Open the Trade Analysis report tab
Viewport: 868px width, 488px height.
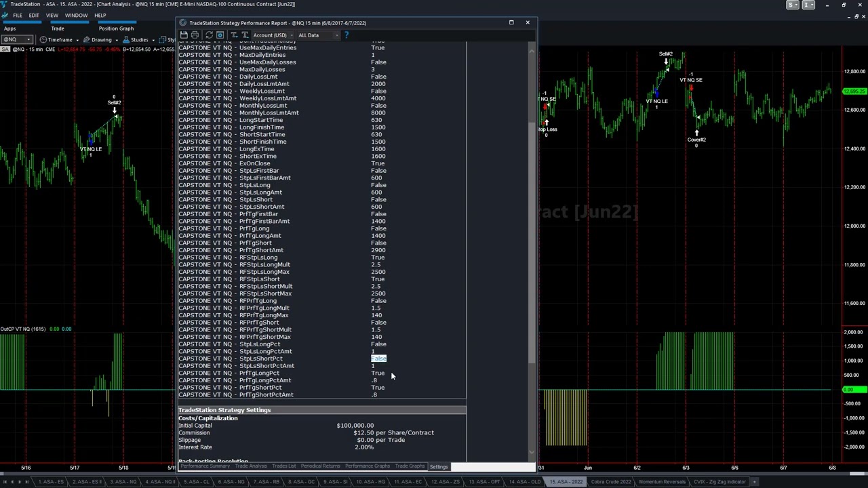click(x=251, y=466)
